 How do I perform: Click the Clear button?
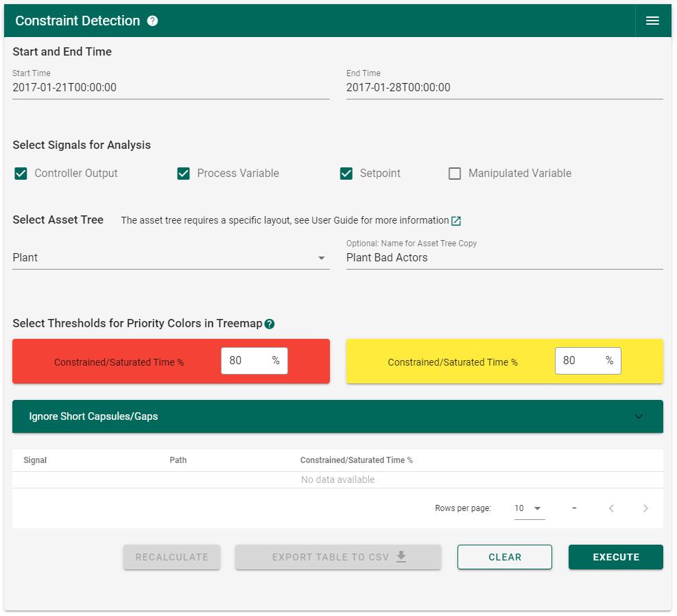(x=505, y=557)
